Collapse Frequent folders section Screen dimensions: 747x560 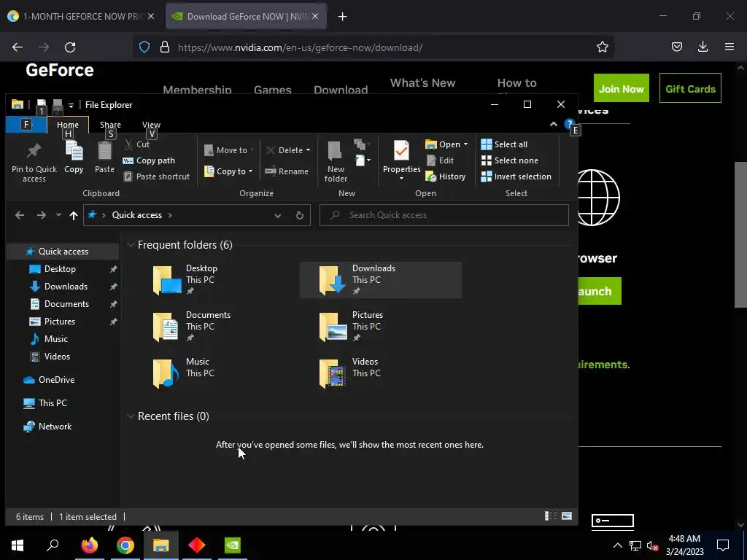(131, 245)
